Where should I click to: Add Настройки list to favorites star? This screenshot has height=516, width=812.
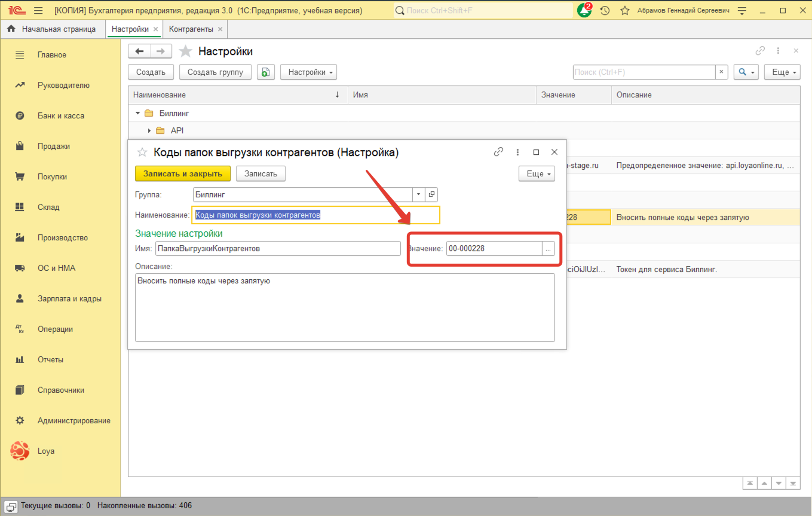coord(186,51)
